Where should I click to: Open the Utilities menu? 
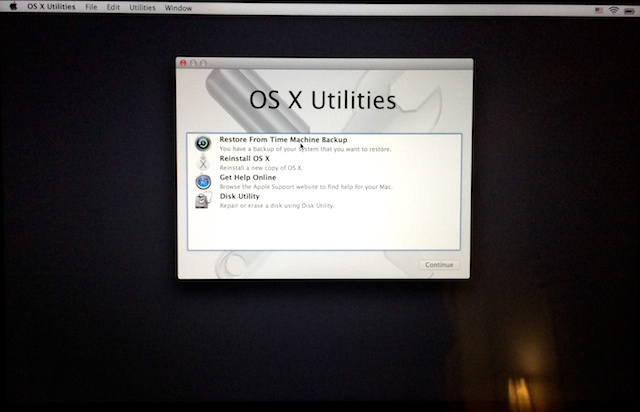(142, 8)
